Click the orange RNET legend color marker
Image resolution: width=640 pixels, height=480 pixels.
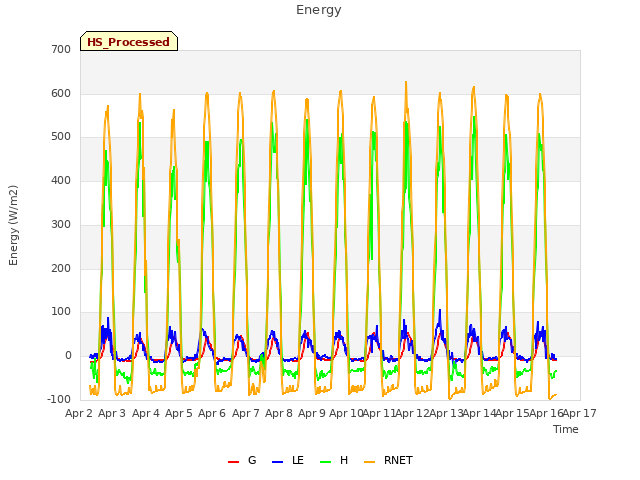click(x=369, y=462)
